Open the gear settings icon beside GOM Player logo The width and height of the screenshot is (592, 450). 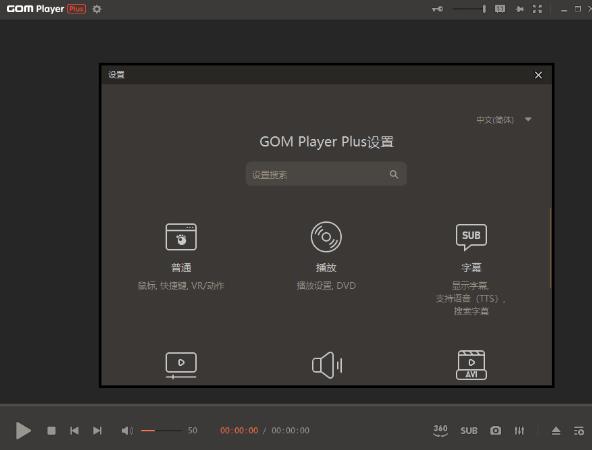click(97, 9)
